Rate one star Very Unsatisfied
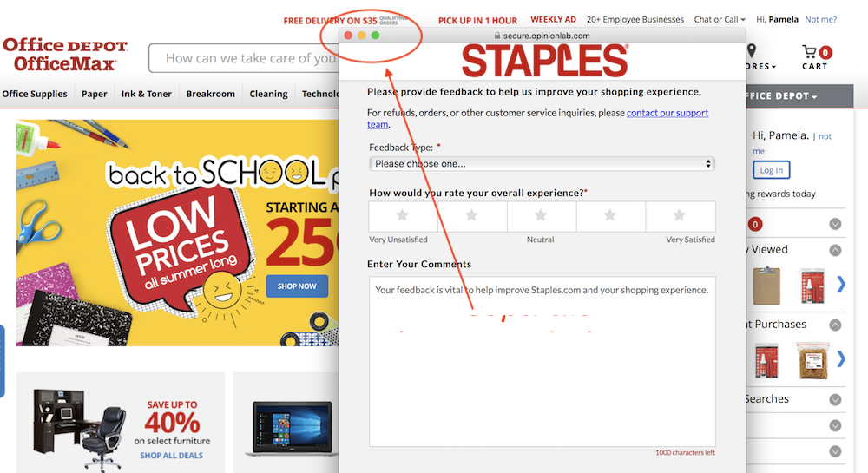The image size is (868, 473). [403, 216]
